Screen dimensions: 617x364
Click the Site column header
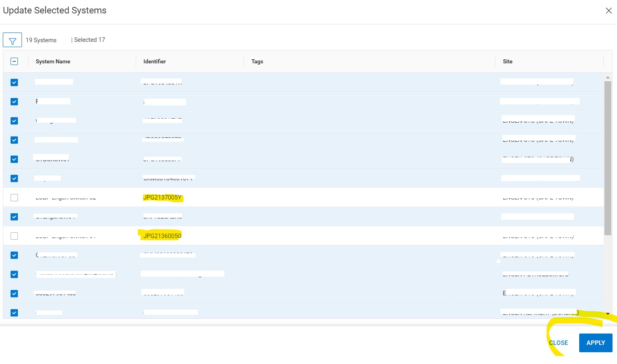[508, 61]
